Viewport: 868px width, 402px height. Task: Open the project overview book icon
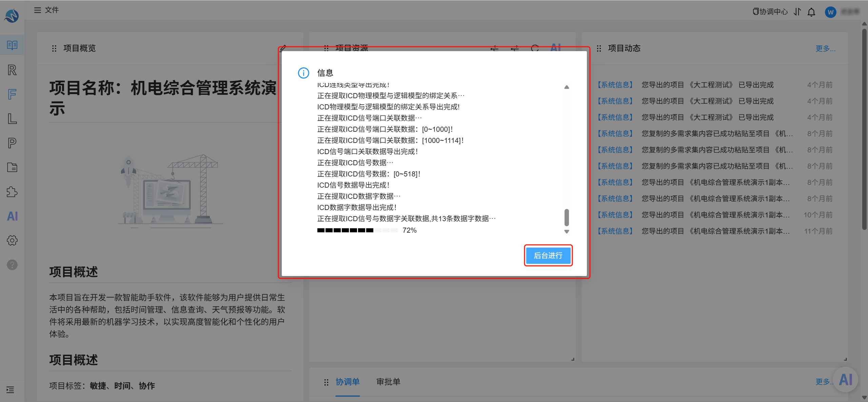(x=12, y=45)
